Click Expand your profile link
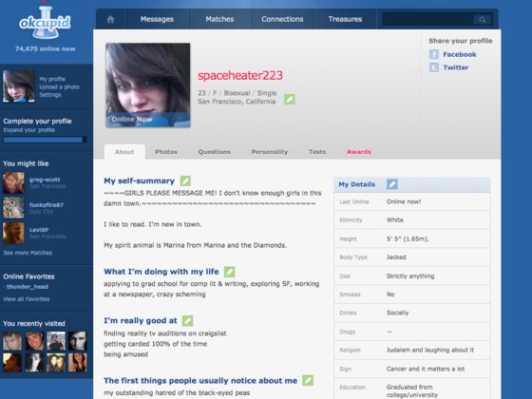Image resolution: width=532 pixels, height=399 pixels. [29, 130]
